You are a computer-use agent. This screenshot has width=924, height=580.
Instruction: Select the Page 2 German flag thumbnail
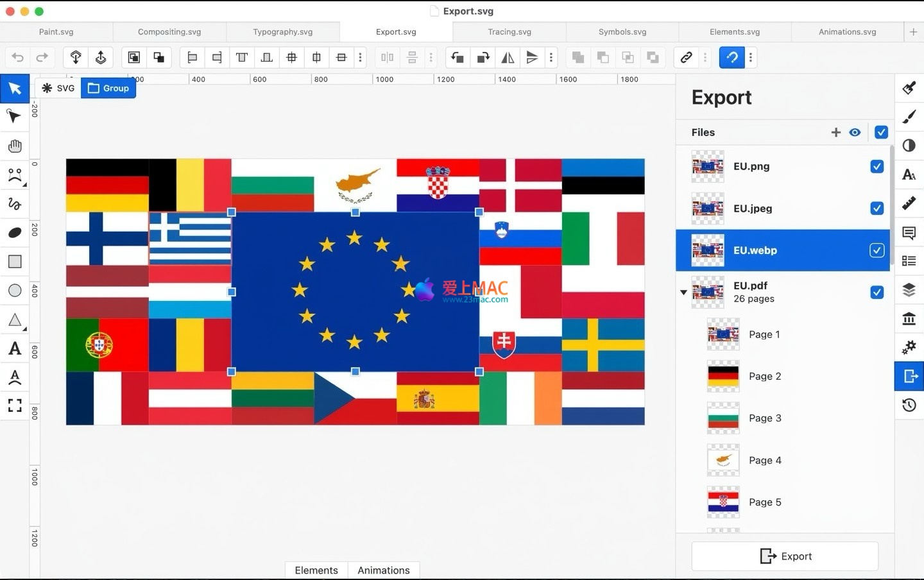pos(723,377)
